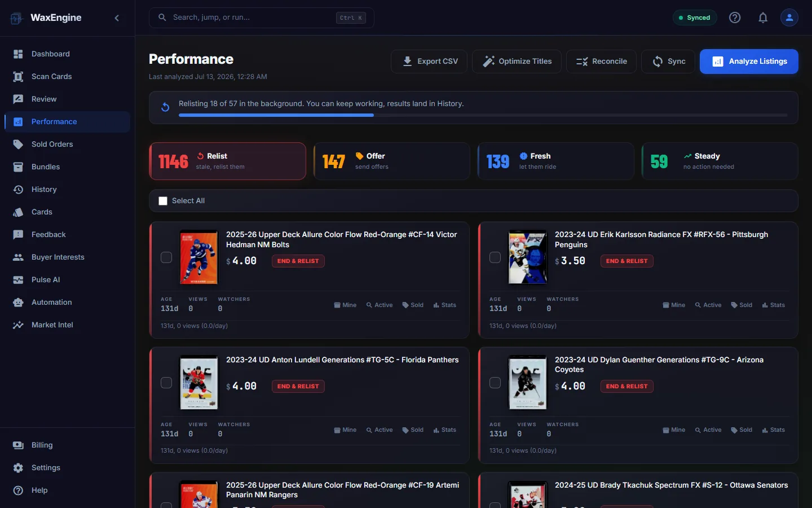
Task: Click Stats on Victor Hedman listing
Action: coord(445,305)
